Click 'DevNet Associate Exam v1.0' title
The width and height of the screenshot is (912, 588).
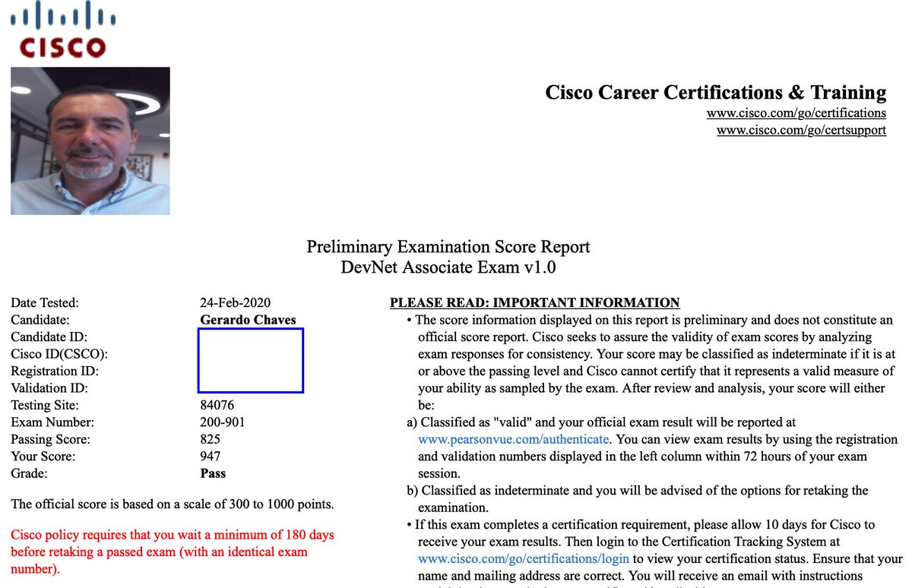point(448,267)
